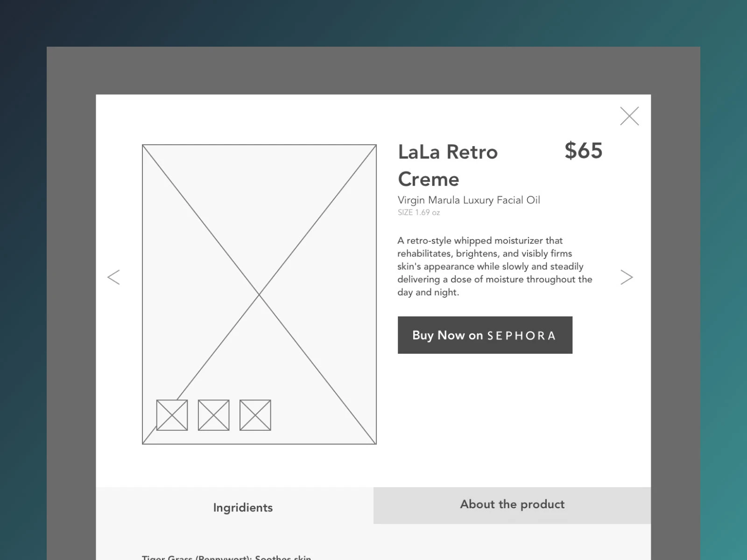Open the About the product tab
747x560 pixels.
[512, 504]
